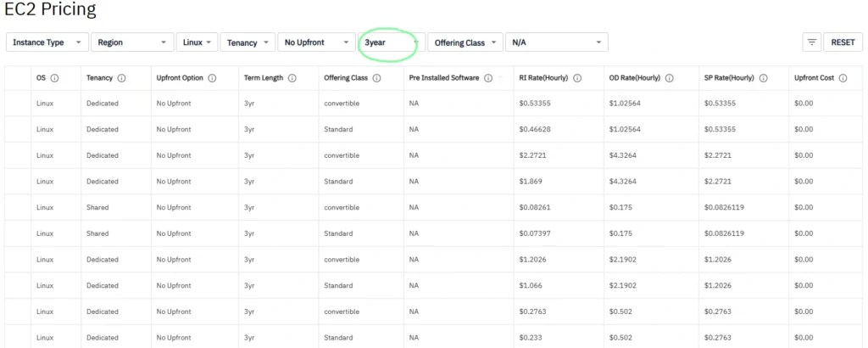Click info icon beside Upfront Cost header
Viewport: 868px width, 348px height.
pos(843,78)
